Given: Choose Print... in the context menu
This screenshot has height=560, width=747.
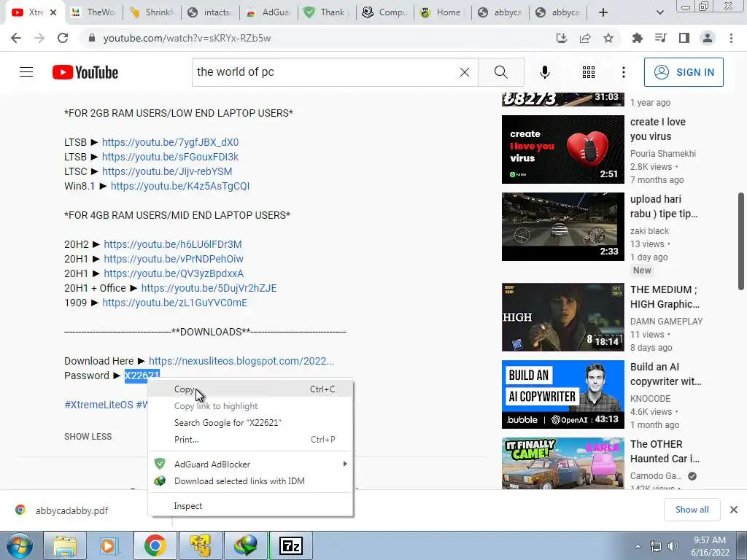Looking at the screenshot, I should coord(251,439).
